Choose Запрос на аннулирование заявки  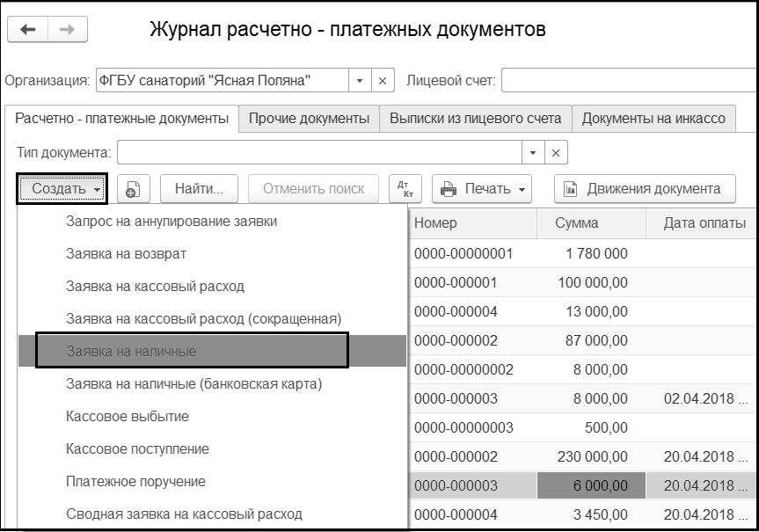coord(212,222)
